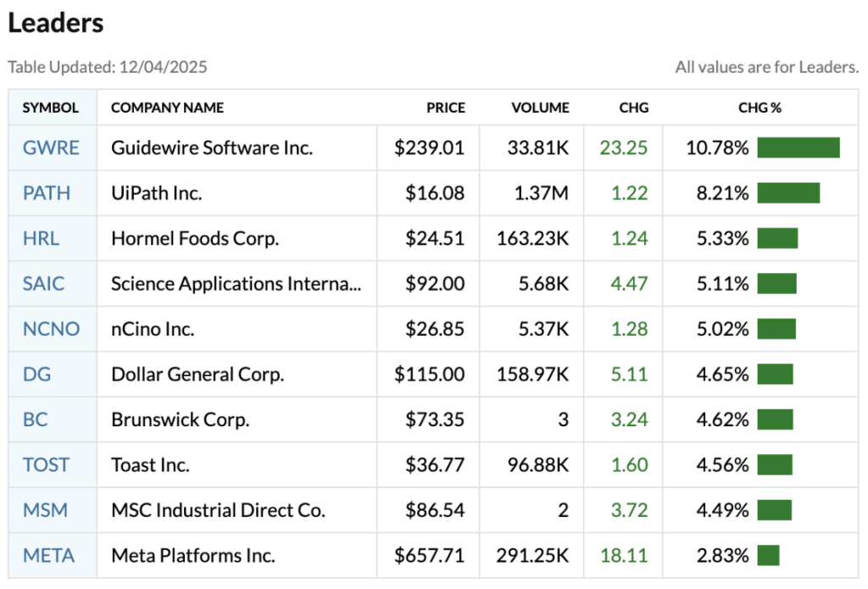Screen dimensions: 868x589
Task: Open the MSM symbol link
Action: [45, 510]
